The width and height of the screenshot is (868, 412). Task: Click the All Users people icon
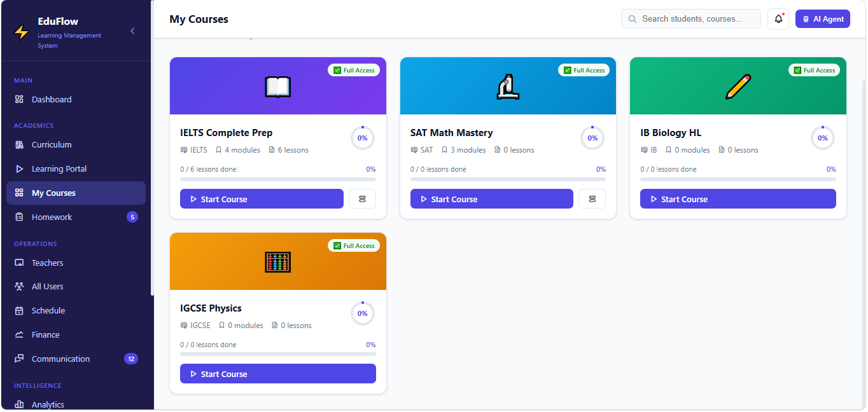19,286
